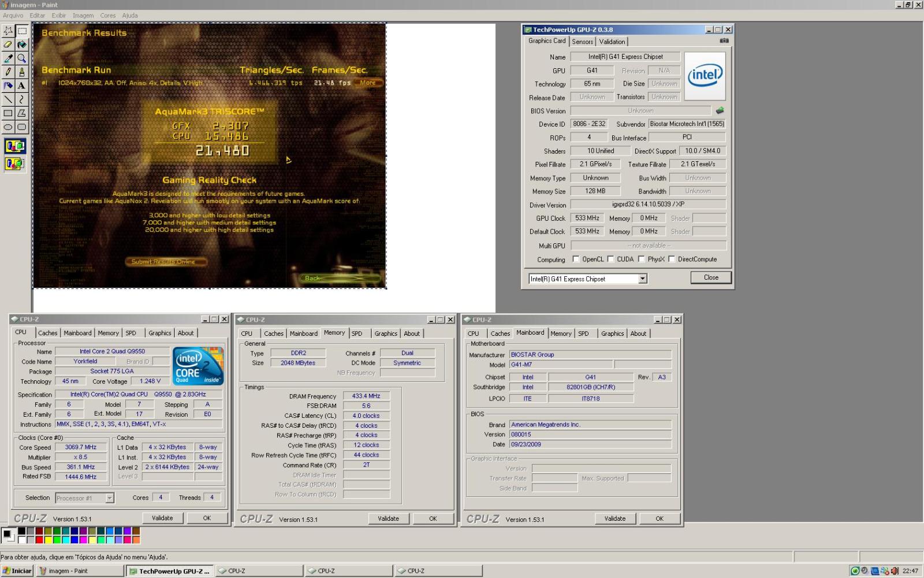The image size is (924, 578).
Task: Select the Text tool
Action: tap(22, 86)
